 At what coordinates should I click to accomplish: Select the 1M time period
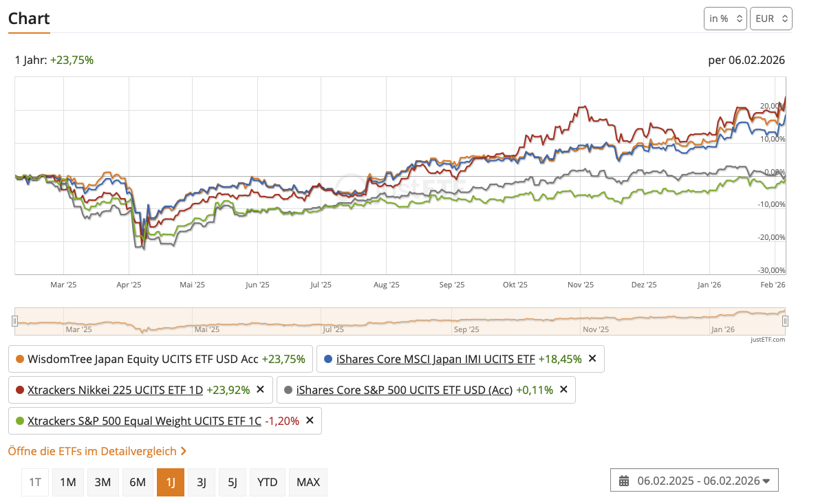coord(67,482)
